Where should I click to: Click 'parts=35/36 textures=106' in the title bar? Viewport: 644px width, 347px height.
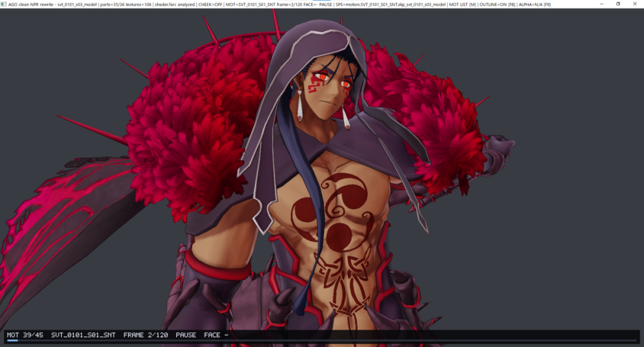[126, 5]
